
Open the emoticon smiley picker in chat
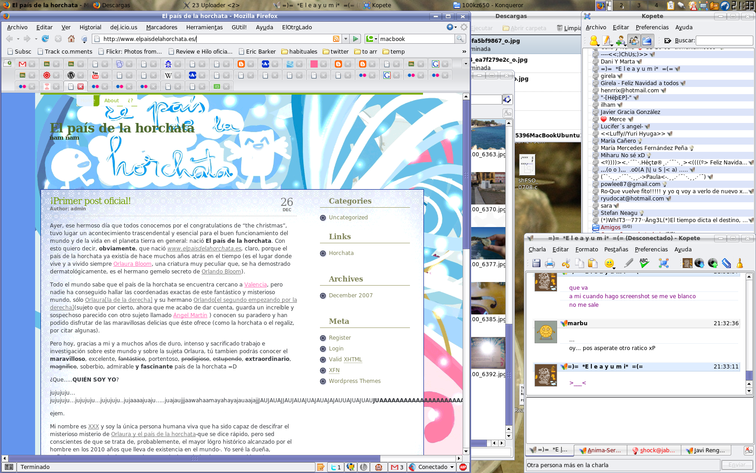609,263
